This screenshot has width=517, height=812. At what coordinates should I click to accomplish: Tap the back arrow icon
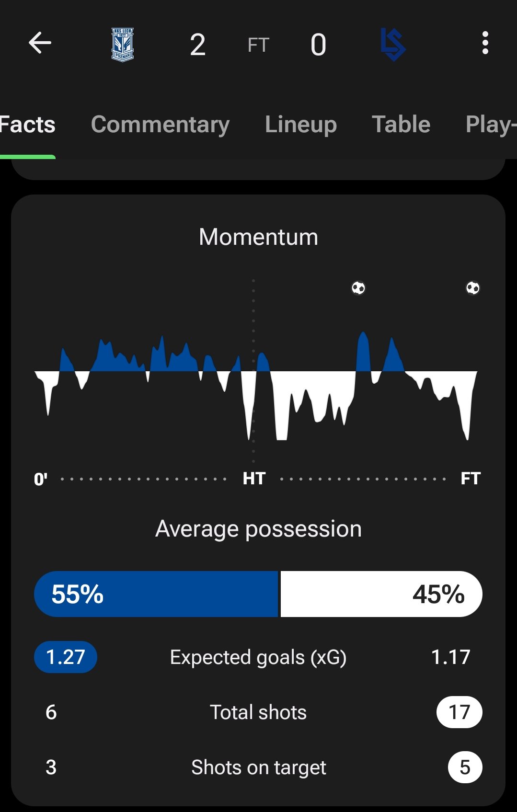click(40, 43)
